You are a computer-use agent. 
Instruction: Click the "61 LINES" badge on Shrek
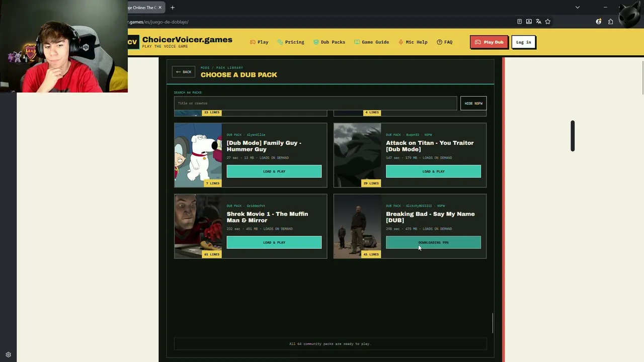click(x=212, y=254)
